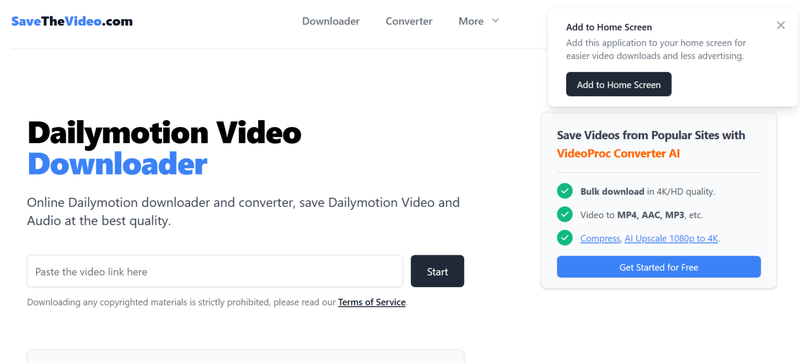This screenshot has height=363, width=800.
Task: Click the Save Videos from Popular Sites heading
Action: (x=651, y=135)
